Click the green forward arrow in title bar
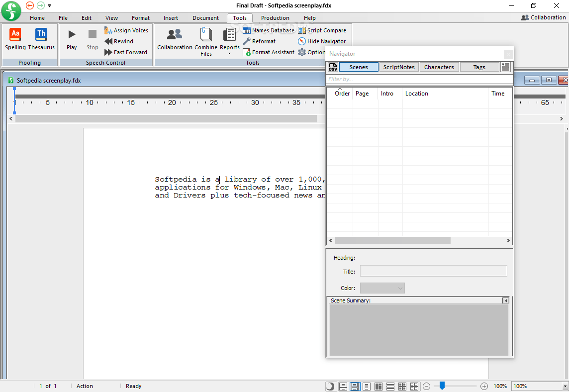This screenshot has width=569, height=392. (41, 5)
